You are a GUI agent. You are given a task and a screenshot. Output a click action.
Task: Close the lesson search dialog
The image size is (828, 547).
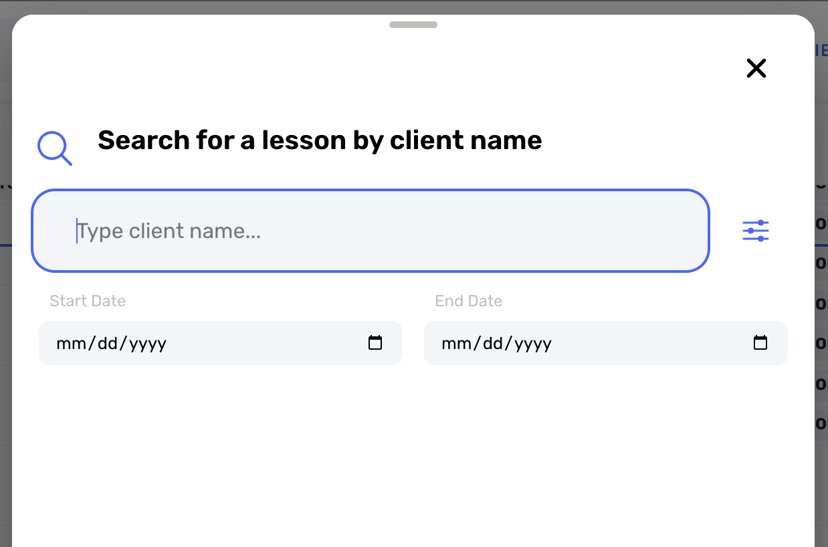click(x=756, y=68)
